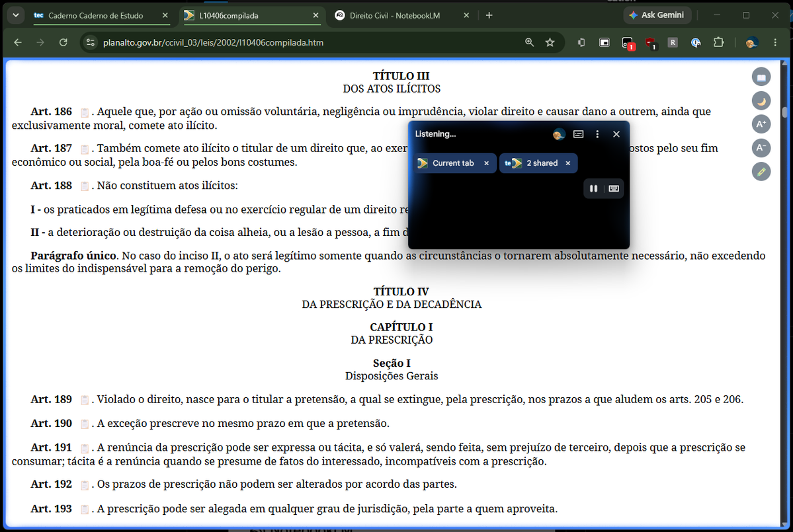View site information icon in address bar

tap(91, 42)
